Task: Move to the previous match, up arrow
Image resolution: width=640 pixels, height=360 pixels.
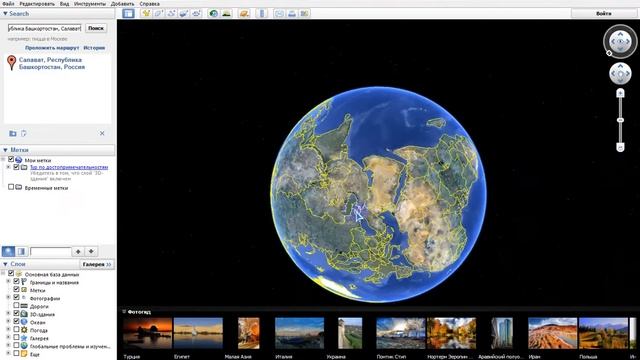Action: coord(78,251)
